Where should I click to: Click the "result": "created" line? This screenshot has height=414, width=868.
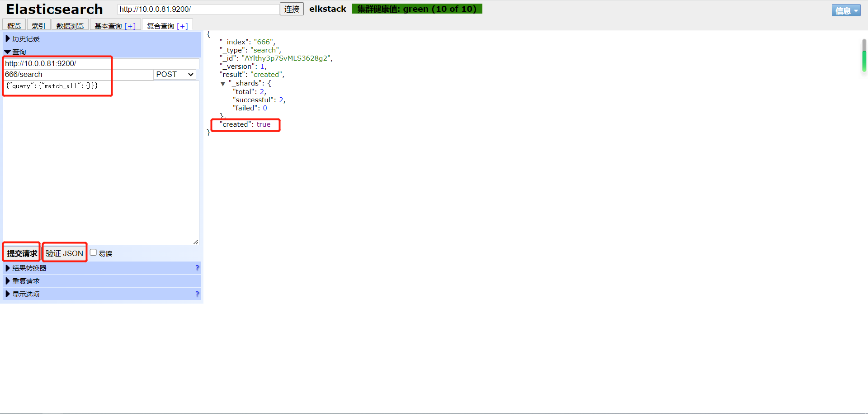pos(252,75)
